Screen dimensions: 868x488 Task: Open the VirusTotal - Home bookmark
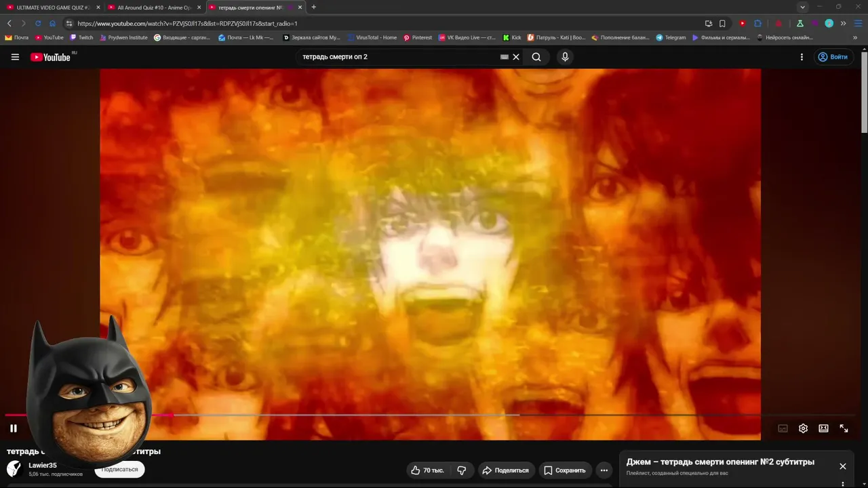coord(372,37)
